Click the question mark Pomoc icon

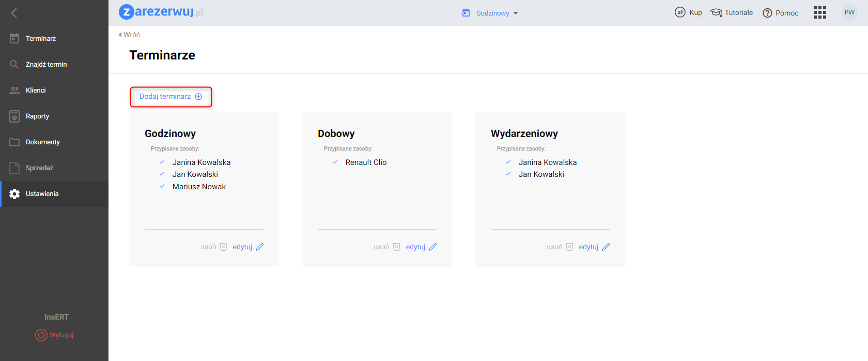pos(767,13)
